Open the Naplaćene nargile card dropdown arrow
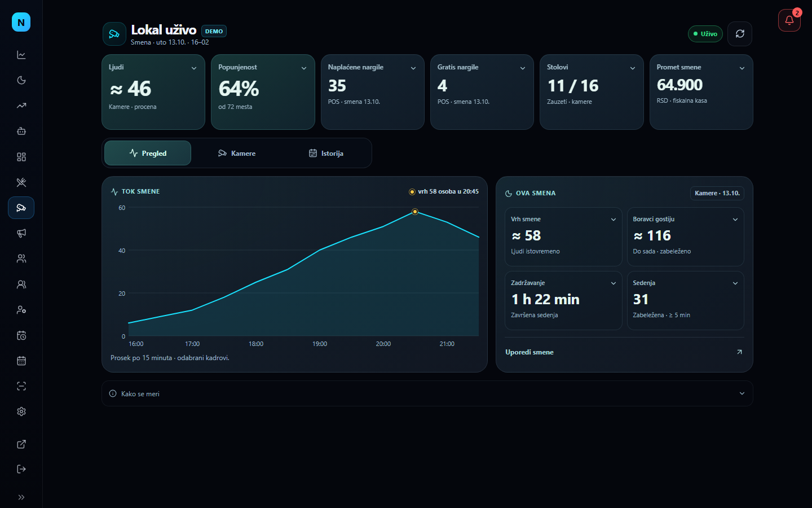812x508 pixels. click(413, 68)
